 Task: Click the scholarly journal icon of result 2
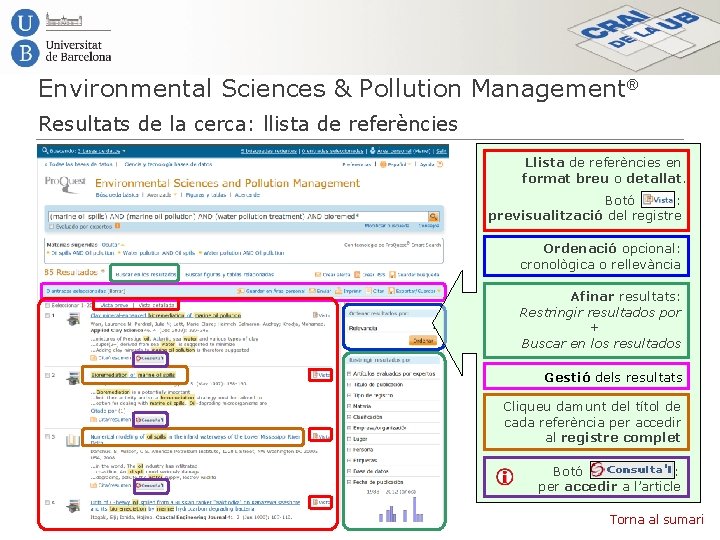(x=73, y=378)
